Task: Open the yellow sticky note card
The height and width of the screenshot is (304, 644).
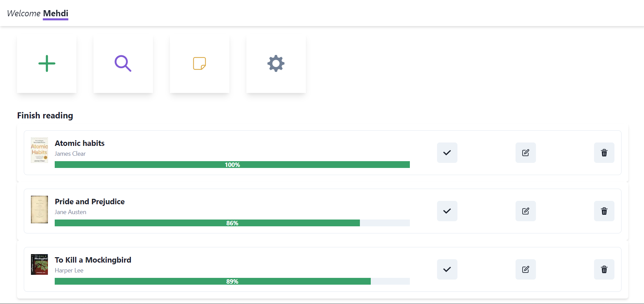Action: tap(199, 63)
